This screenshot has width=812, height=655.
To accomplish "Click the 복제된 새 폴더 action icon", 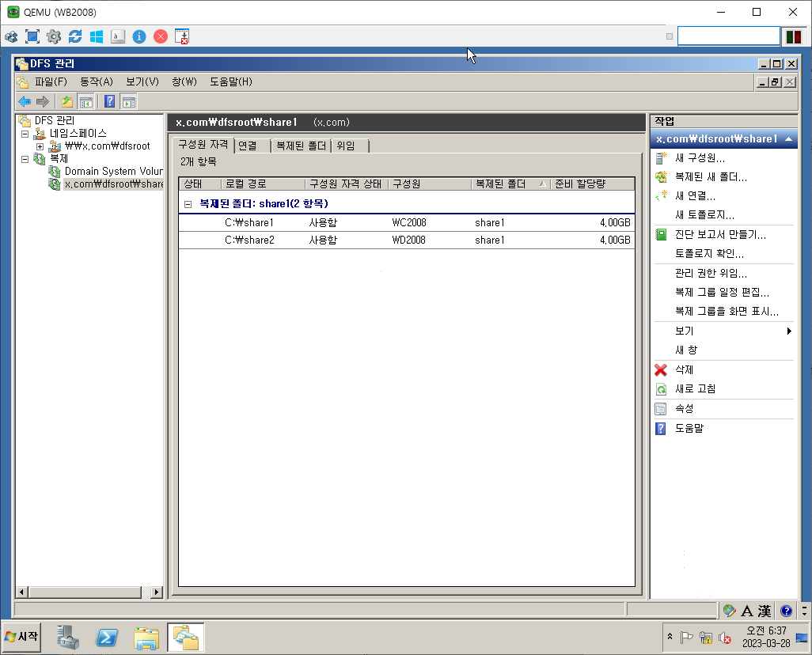I will pyautogui.click(x=662, y=177).
